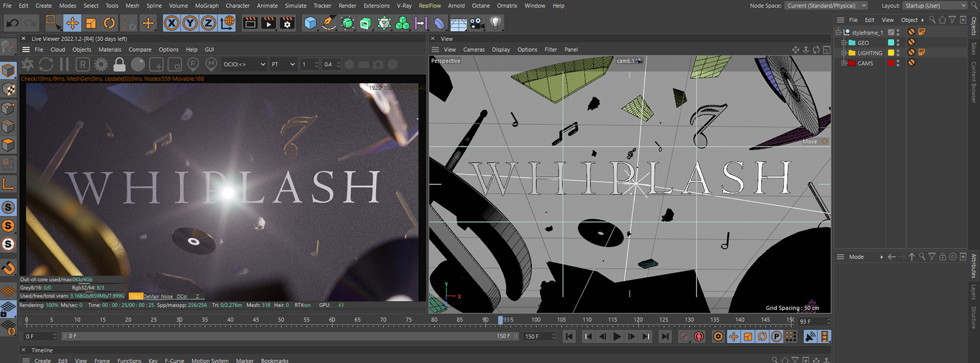Click the clay mode sphere icon

[x=138, y=65]
